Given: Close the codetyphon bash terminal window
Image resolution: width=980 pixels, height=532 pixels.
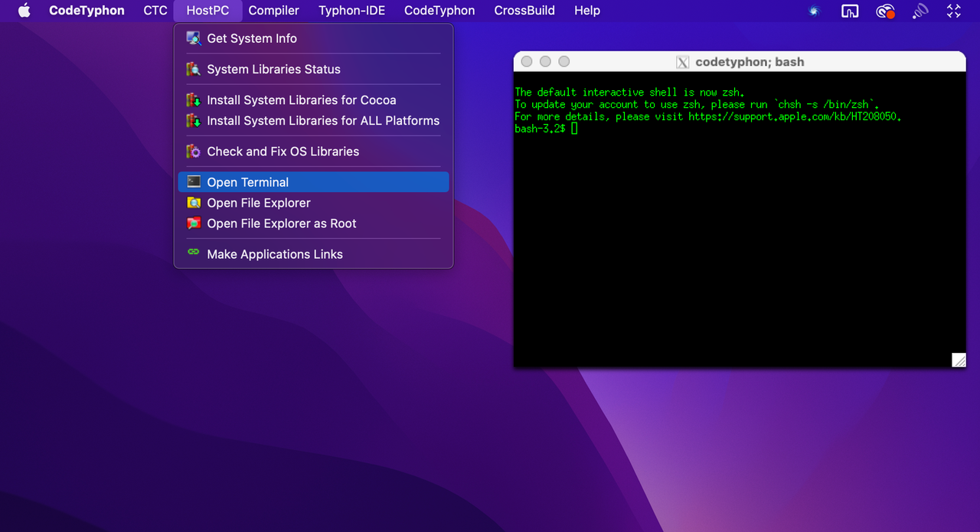Looking at the screenshot, I should tap(527, 62).
